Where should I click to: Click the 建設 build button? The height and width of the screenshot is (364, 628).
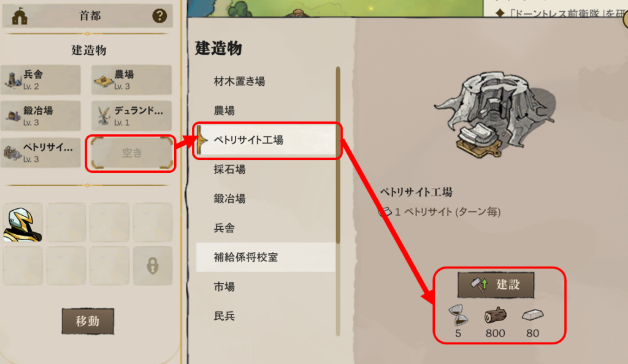[496, 285]
